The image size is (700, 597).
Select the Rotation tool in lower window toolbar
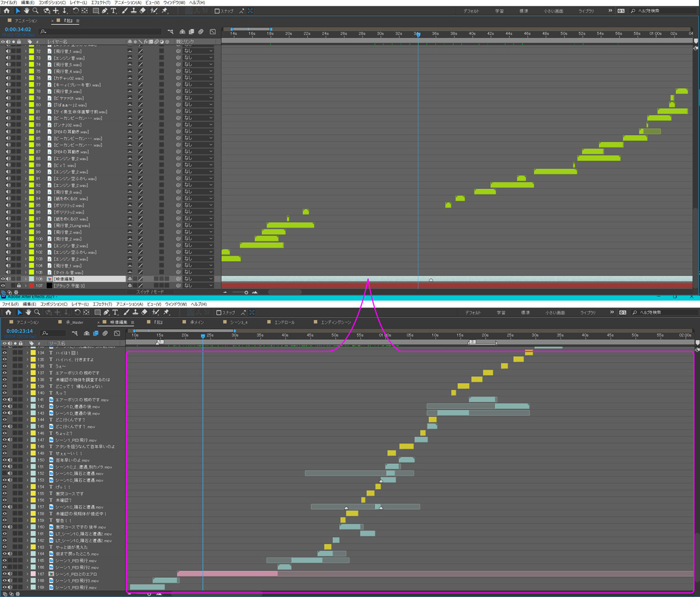(x=77, y=312)
